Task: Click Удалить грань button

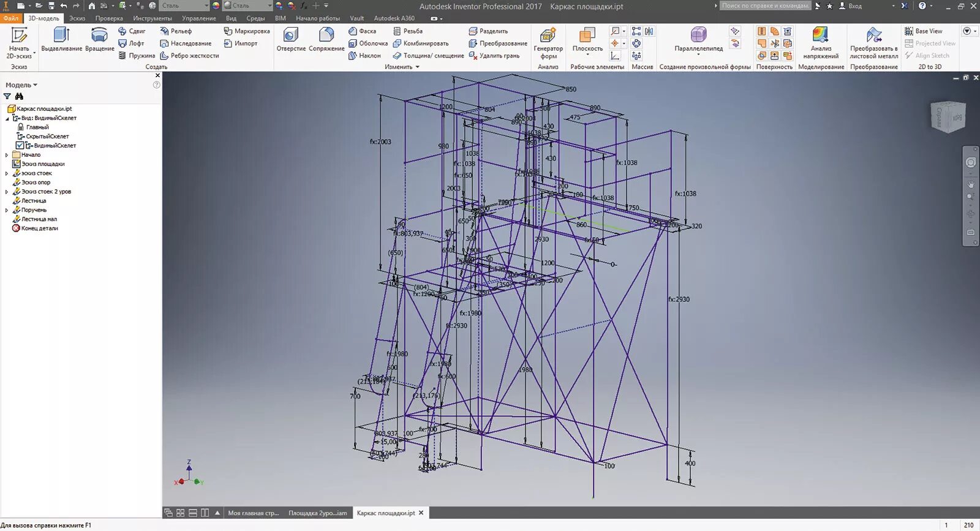Action: pos(494,55)
